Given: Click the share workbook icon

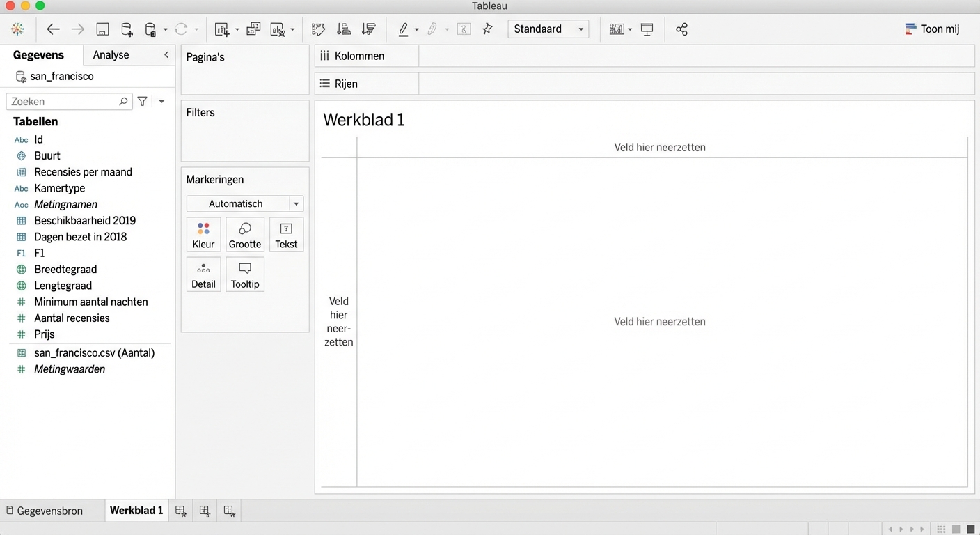Looking at the screenshot, I should [681, 29].
